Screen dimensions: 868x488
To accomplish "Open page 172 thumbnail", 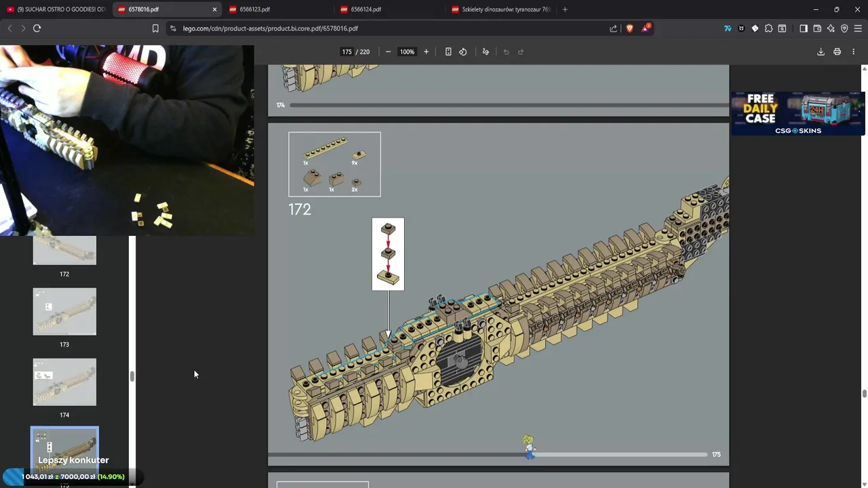I will (x=64, y=250).
